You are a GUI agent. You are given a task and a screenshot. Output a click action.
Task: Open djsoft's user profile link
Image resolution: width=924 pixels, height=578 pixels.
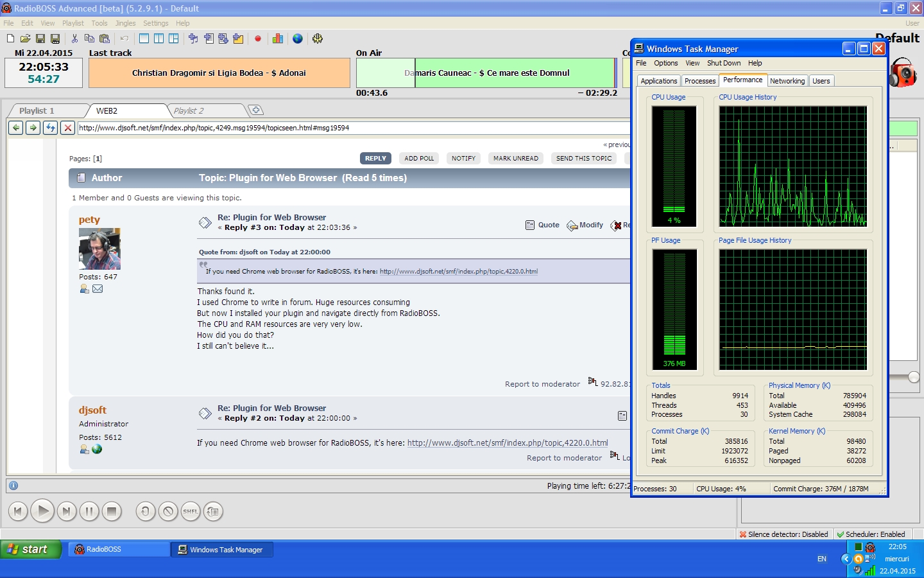(92, 410)
